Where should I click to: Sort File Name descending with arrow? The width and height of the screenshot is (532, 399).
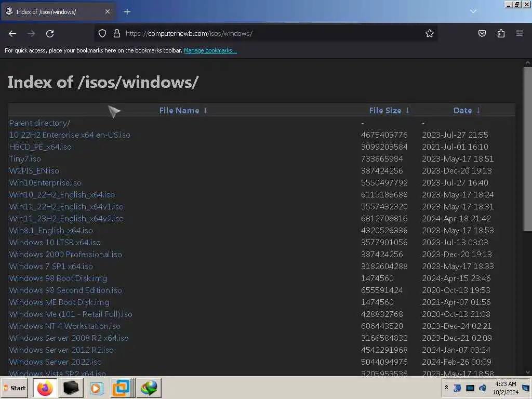pos(205,110)
